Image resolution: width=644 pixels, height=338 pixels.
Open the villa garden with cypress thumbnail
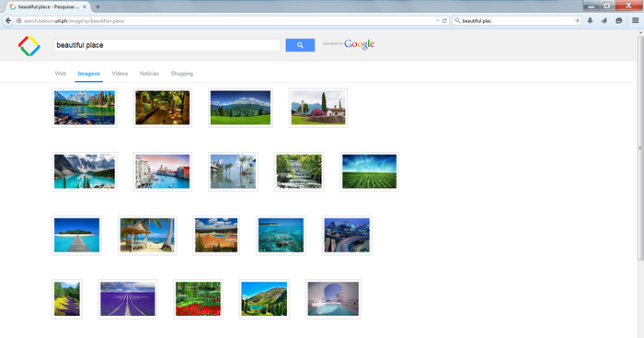pos(318,108)
